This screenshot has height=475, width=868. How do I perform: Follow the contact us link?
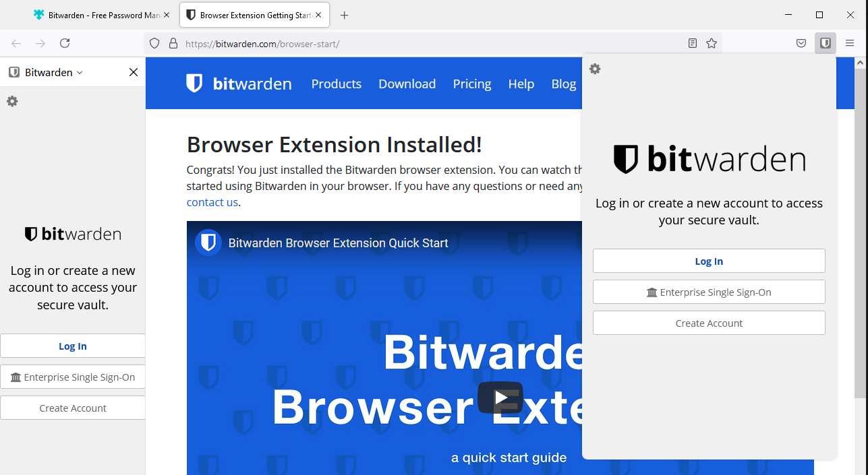[212, 202]
